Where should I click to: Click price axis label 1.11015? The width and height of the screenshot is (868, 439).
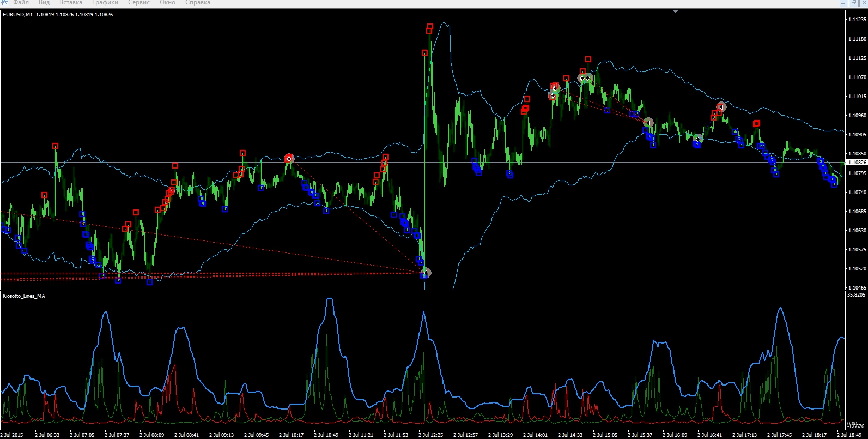pyautogui.click(x=857, y=97)
